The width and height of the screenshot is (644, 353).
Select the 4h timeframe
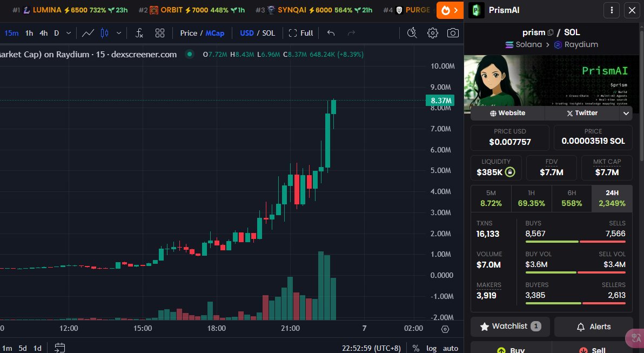point(44,33)
